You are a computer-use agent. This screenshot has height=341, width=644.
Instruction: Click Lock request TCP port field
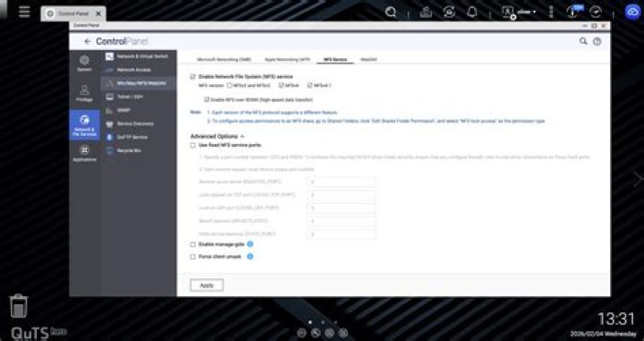point(341,195)
